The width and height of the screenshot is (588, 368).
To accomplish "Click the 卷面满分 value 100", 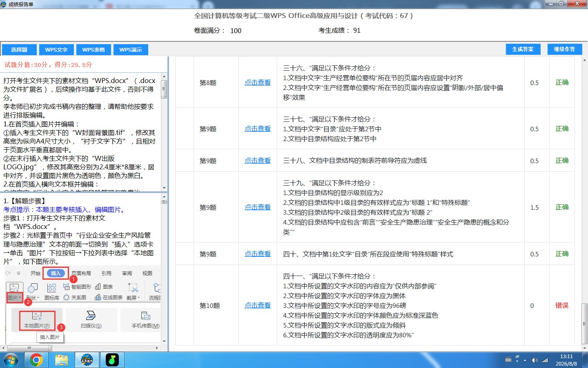I will (x=236, y=31).
